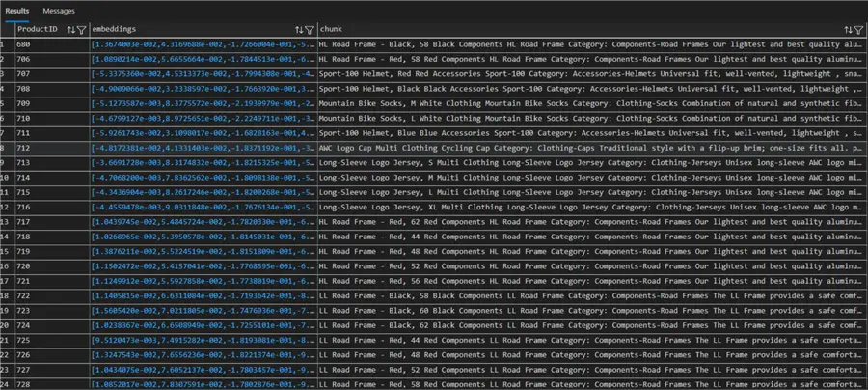Select ProductID cell 715
Image resolution: width=868 pixels, height=390 pixels.
pos(52,192)
